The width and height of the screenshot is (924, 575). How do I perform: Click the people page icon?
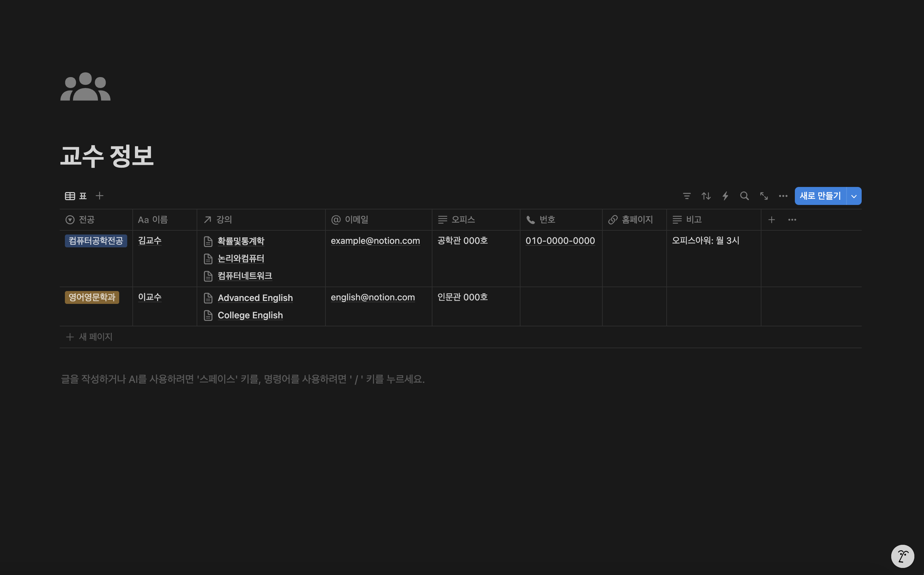(85, 87)
